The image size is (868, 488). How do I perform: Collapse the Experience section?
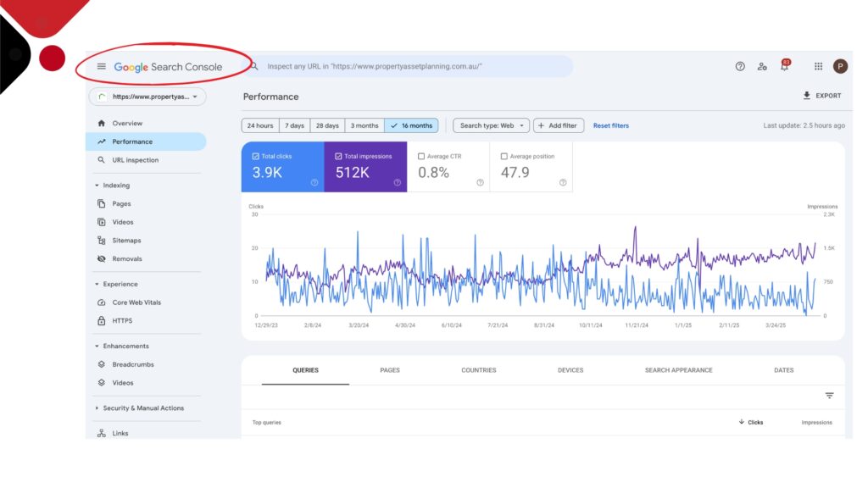pos(97,285)
